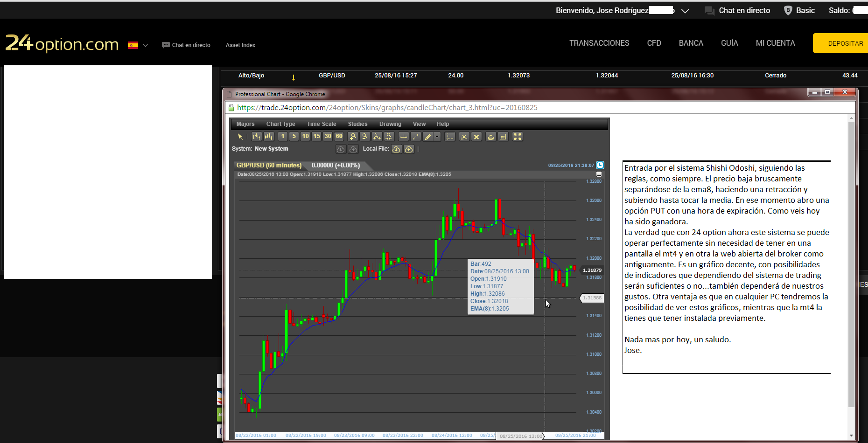
Task: Open the GUÍA navigation item
Action: point(729,43)
